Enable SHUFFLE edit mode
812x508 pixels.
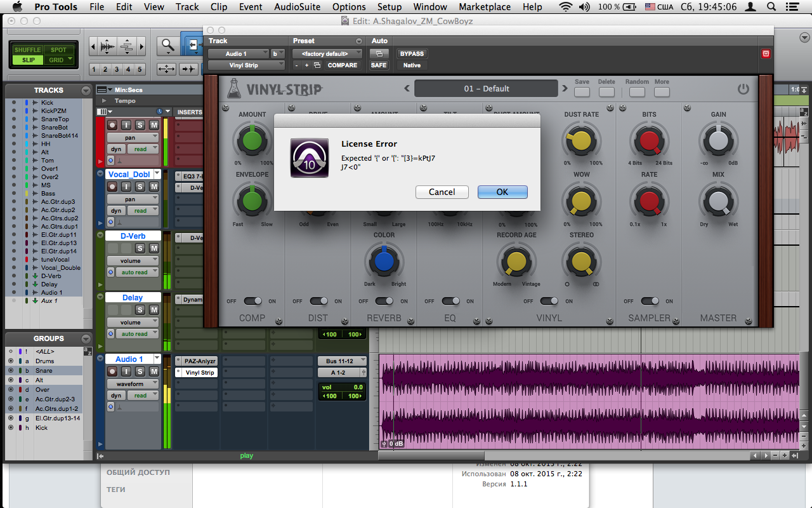(27, 50)
